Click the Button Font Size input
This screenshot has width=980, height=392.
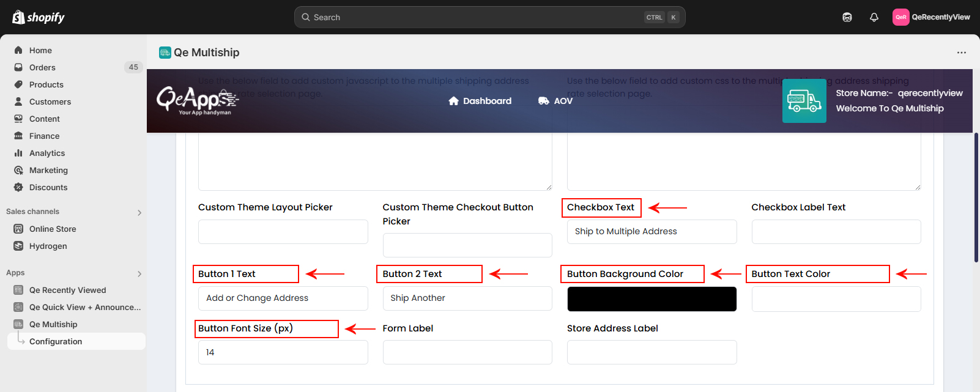pos(283,352)
